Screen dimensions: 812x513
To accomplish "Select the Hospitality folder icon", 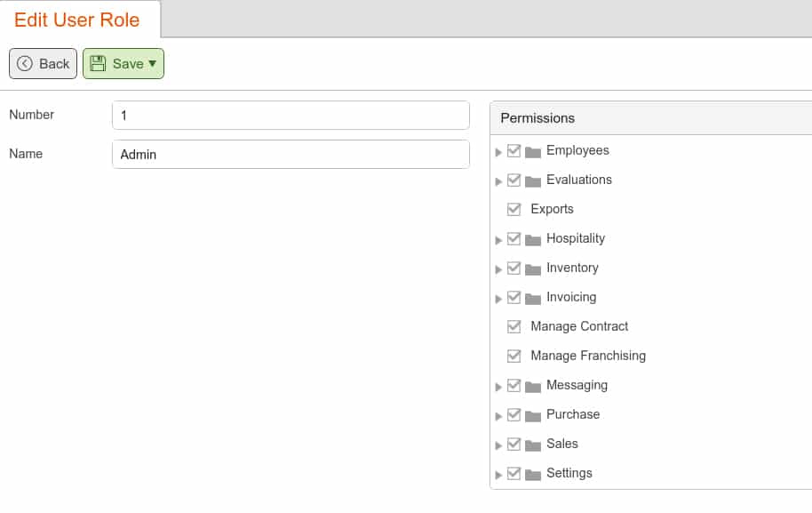I will 533,239.
